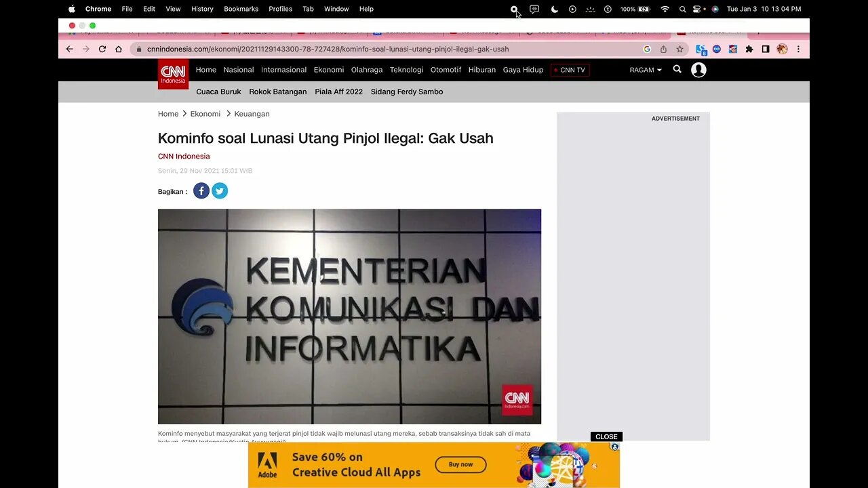
Task: Open the Hiburan section
Action: pos(482,70)
